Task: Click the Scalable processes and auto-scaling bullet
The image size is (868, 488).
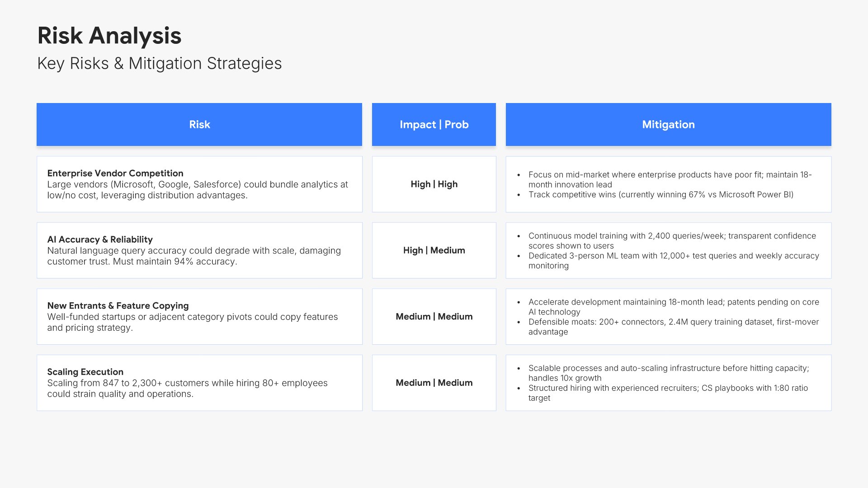Action: pyautogui.click(x=668, y=373)
